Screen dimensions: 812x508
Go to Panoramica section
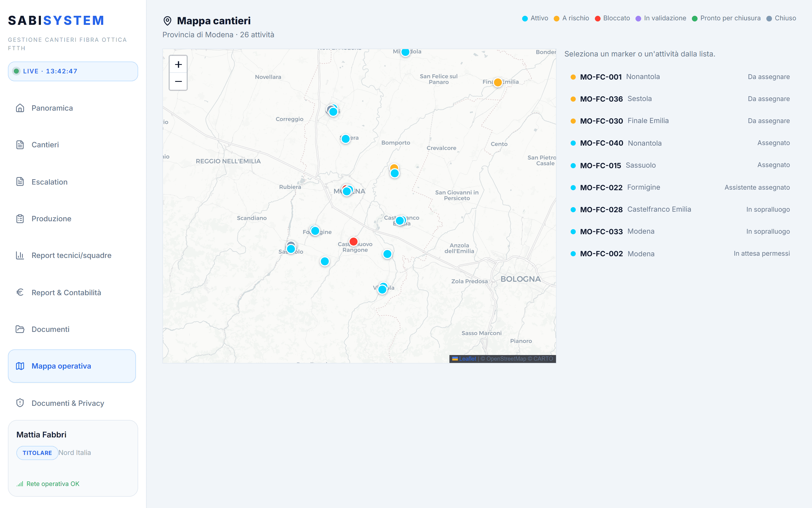click(72, 108)
